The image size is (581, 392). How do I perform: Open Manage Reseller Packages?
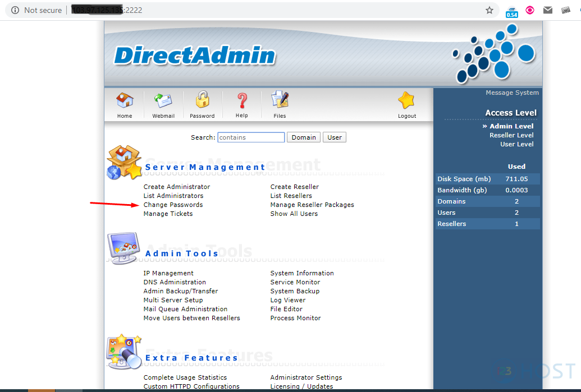(x=312, y=205)
